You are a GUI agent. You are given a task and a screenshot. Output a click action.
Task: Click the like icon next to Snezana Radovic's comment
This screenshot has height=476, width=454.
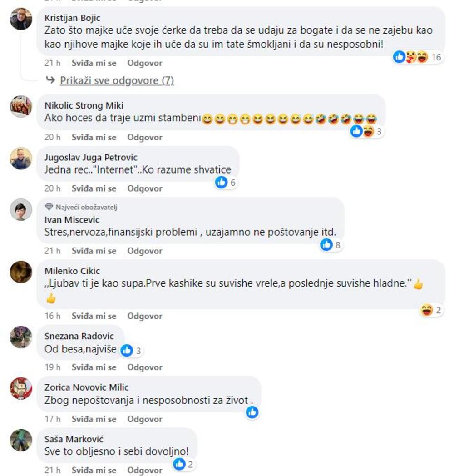[127, 350]
